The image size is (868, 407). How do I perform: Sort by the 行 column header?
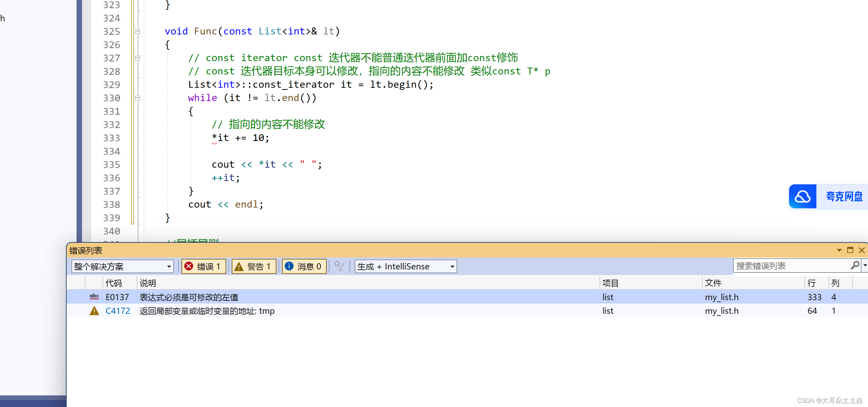point(816,283)
